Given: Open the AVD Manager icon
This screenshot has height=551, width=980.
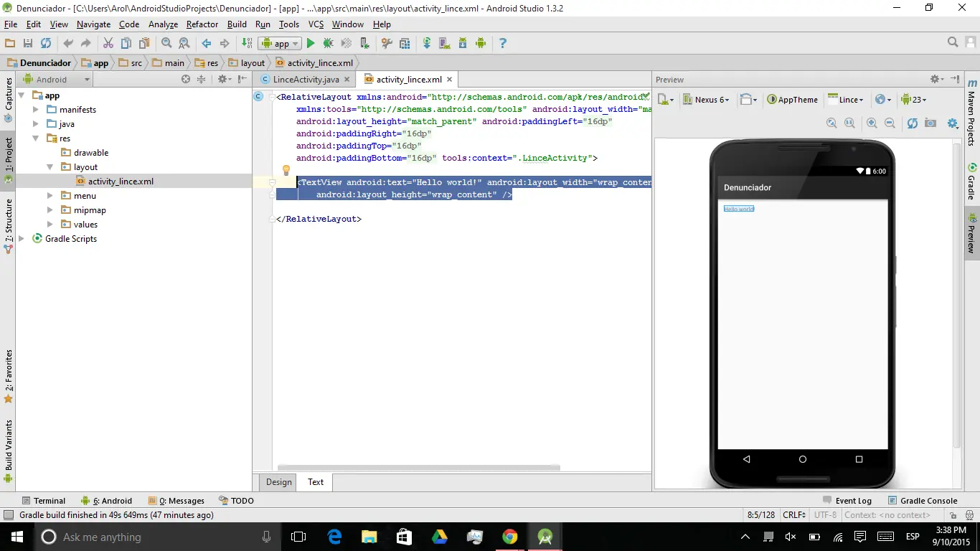Looking at the screenshot, I should 445,43.
